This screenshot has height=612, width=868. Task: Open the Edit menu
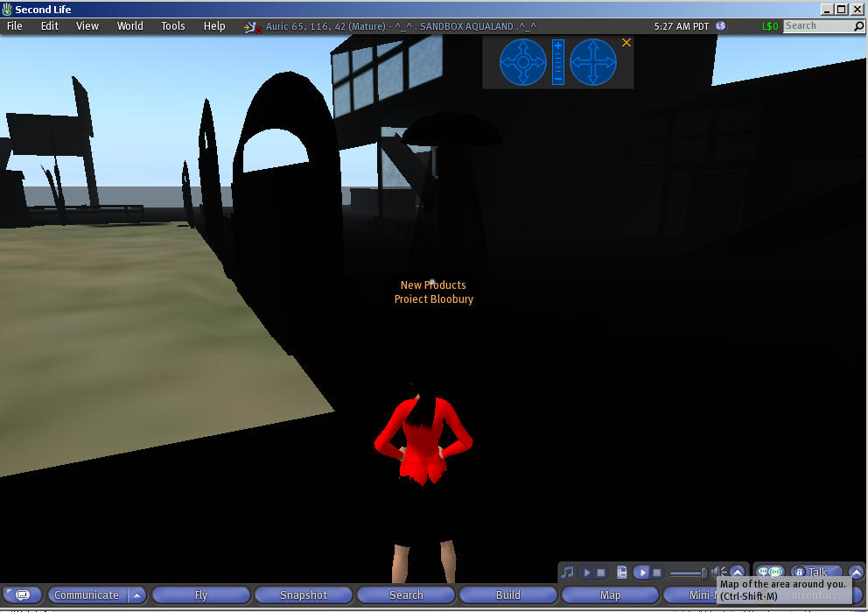coord(49,26)
